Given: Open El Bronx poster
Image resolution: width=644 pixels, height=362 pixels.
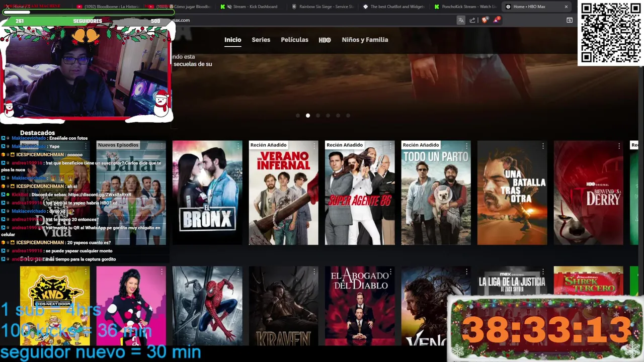Looking at the screenshot, I should coord(207,193).
